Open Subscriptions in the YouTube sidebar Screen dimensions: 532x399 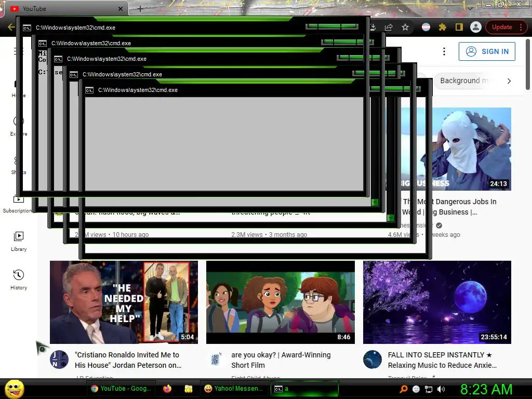coord(17,205)
